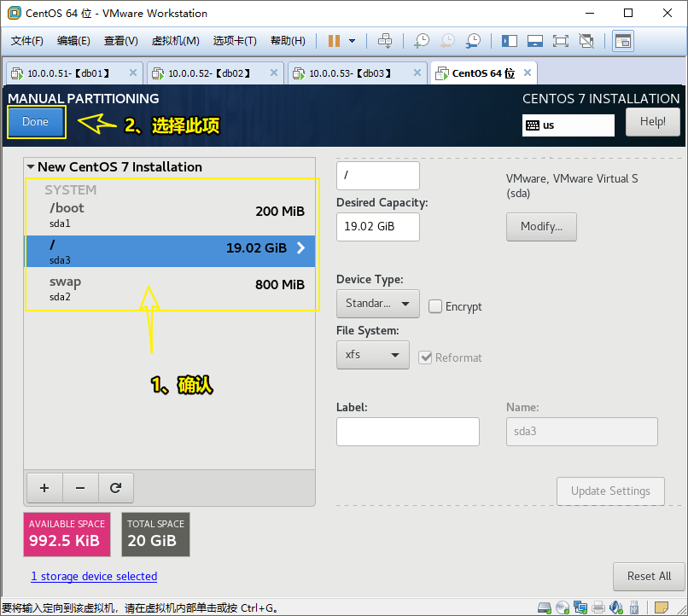Screen dimensions: 688x616
Task: Select the /boot sda1 partition row
Action: point(169,215)
